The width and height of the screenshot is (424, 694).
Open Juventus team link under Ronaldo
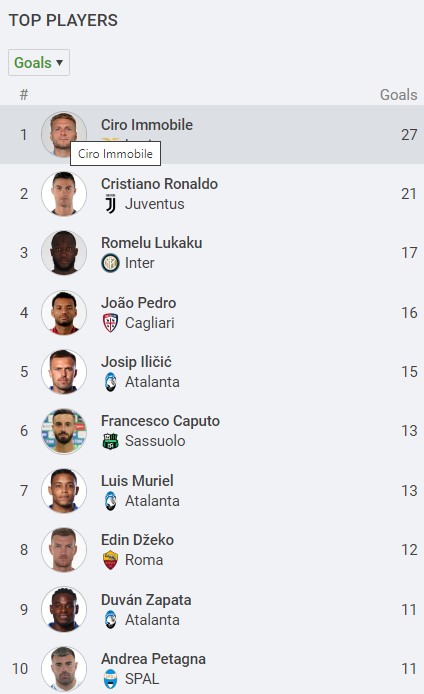154,204
